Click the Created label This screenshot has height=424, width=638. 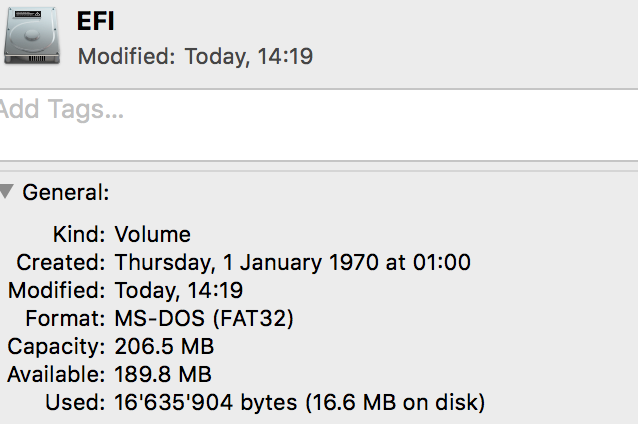pyautogui.click(x=61, y=263)
